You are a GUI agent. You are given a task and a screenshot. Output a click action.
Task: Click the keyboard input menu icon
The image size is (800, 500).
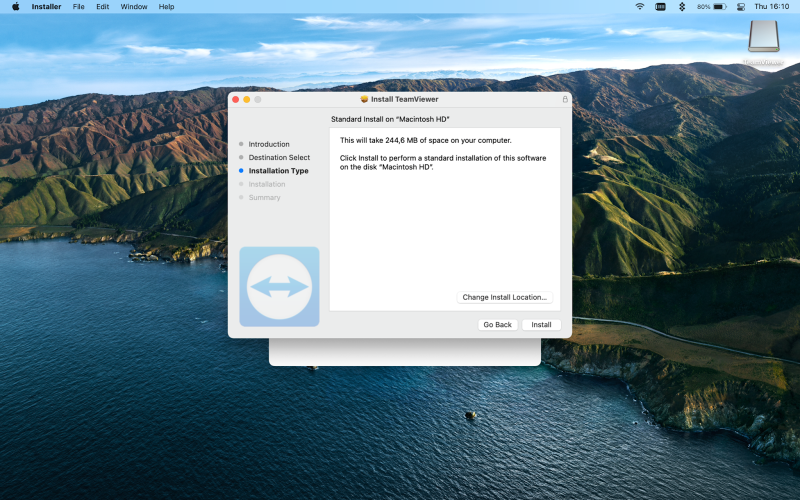pyautogui.click(x=660, y=7)
